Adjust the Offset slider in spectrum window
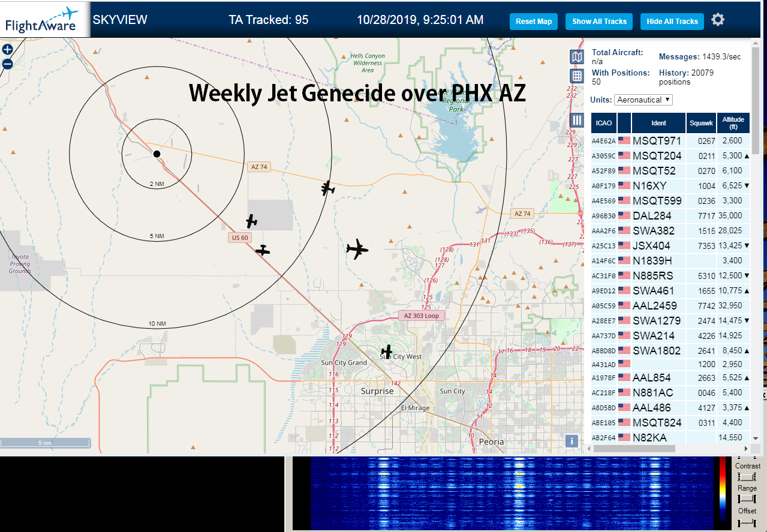 [747, 522]
